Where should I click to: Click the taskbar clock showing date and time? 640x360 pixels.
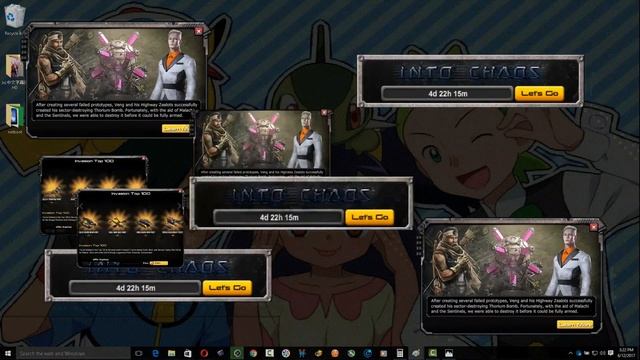point(627,353)
